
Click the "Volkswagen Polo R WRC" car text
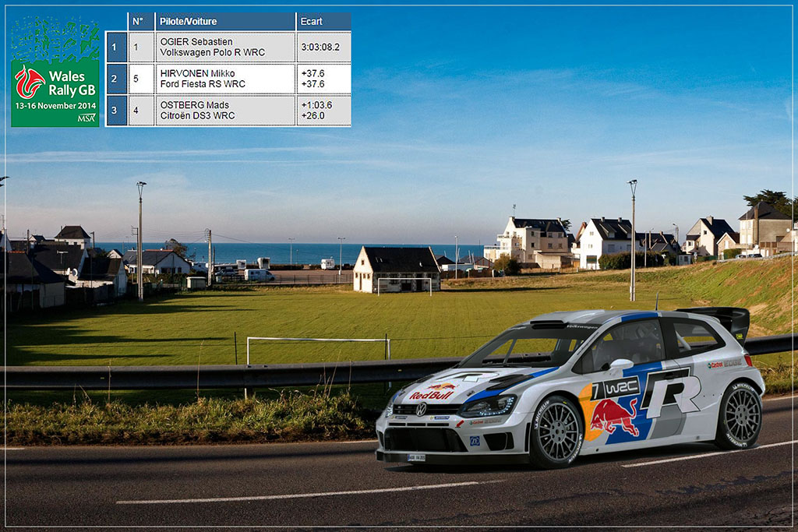pos(212,52)
